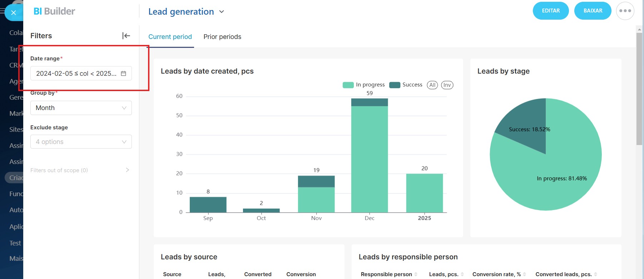Sort by Responsible person column arrows
The width and height of the screenshot is (644, 279).
coord(416,274)
